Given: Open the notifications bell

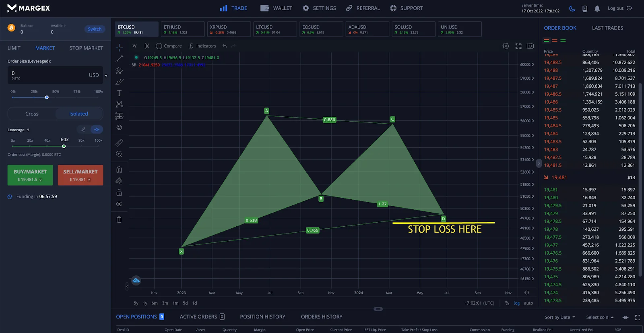Looking at the screenshot, I should pyautogui.click(x=597, y=8).
